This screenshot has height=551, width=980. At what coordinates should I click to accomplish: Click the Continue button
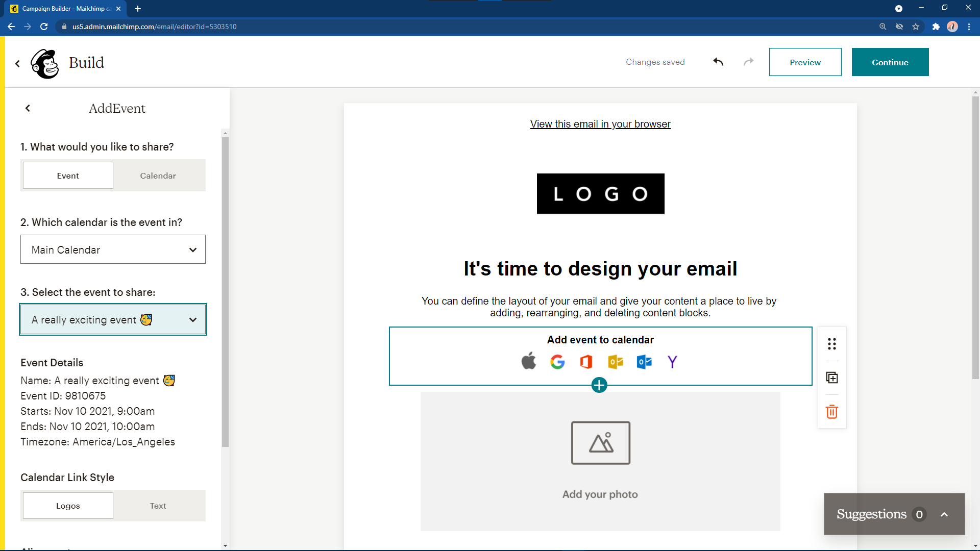(890, 62)
